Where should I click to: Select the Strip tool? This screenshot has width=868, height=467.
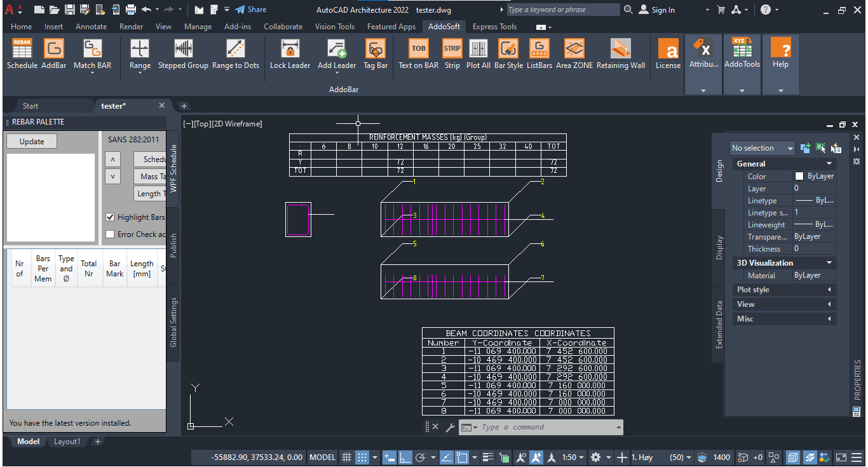452,53
